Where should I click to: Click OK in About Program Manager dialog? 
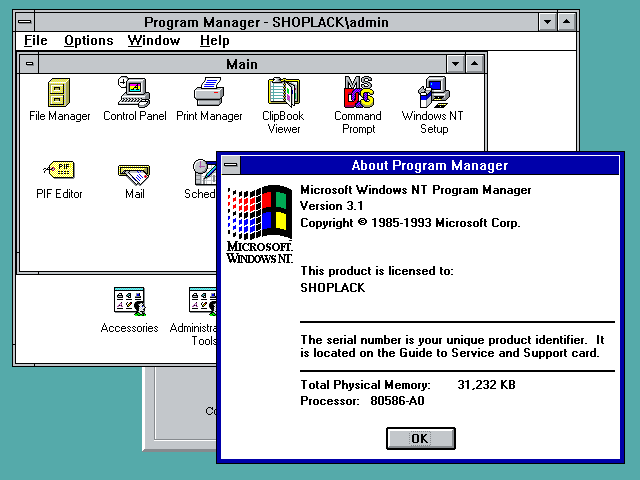point(421,438)
